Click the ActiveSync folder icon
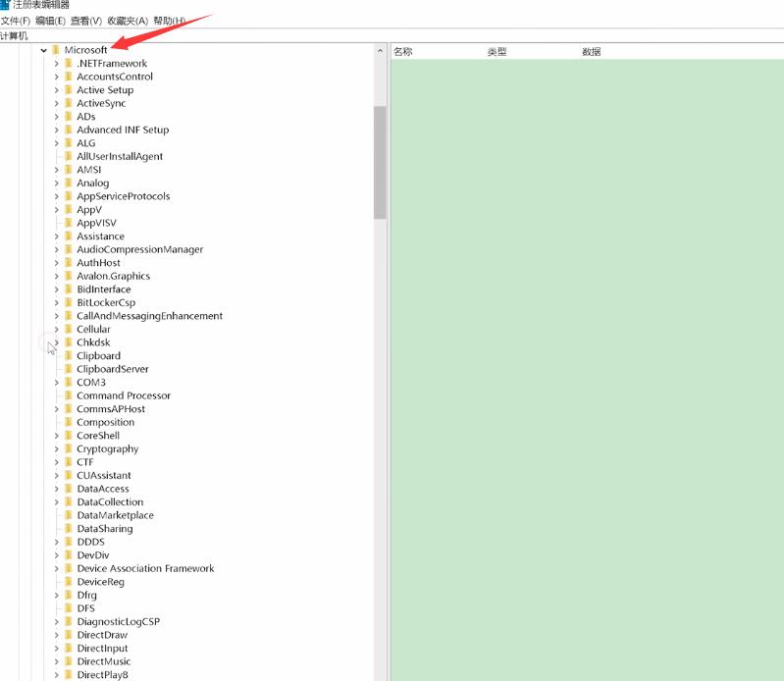 pos(69,103)
